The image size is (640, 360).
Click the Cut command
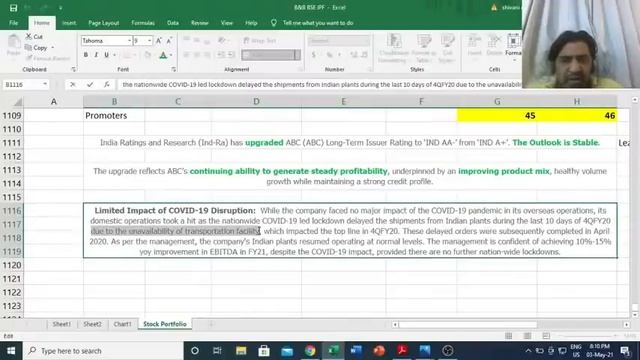point(34,37)
